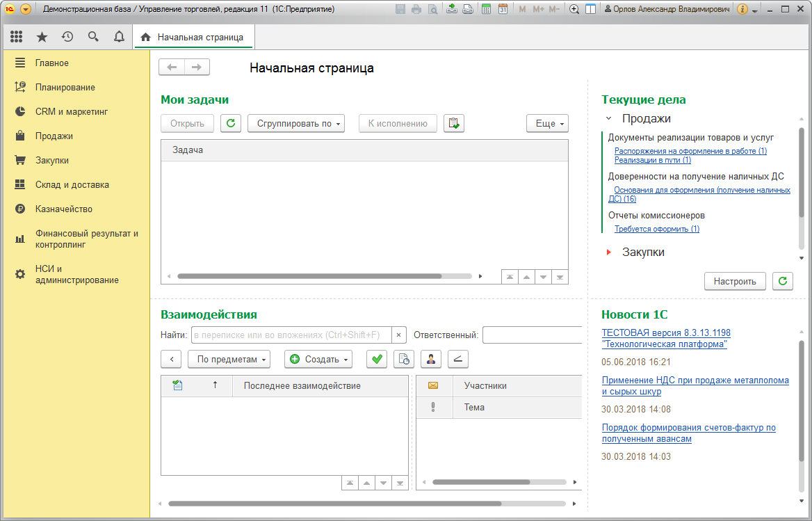
Task: Open the Главное section in sidebar
Action: pyautogui.click(x=76, y=63)
